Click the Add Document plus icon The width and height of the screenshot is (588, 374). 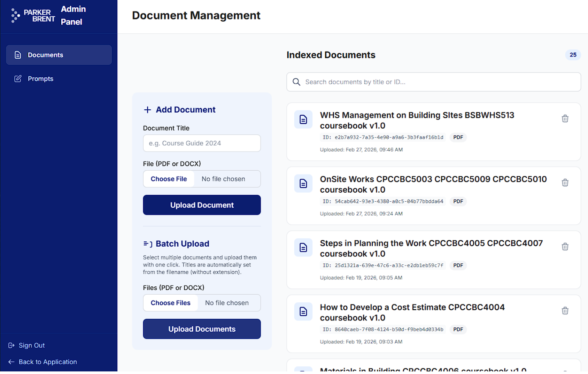pos(148,110)
